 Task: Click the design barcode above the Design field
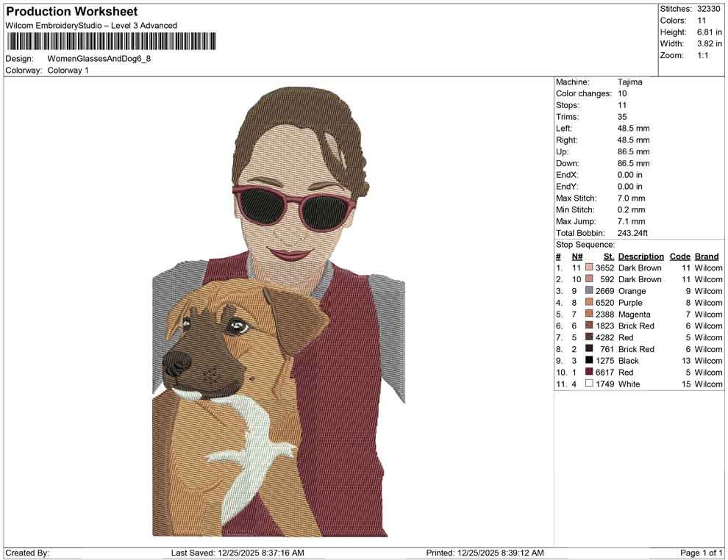point(110,42)
